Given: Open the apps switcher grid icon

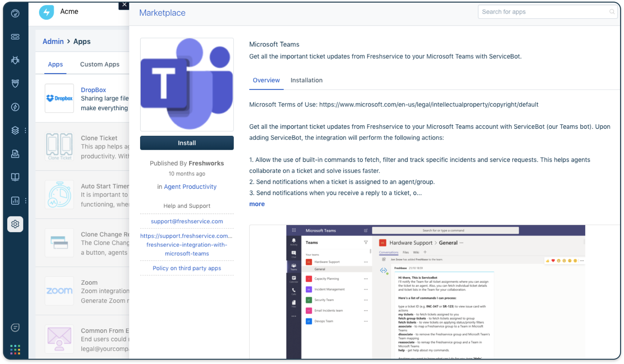Looking at the screenshot, I should pos(15,350).
